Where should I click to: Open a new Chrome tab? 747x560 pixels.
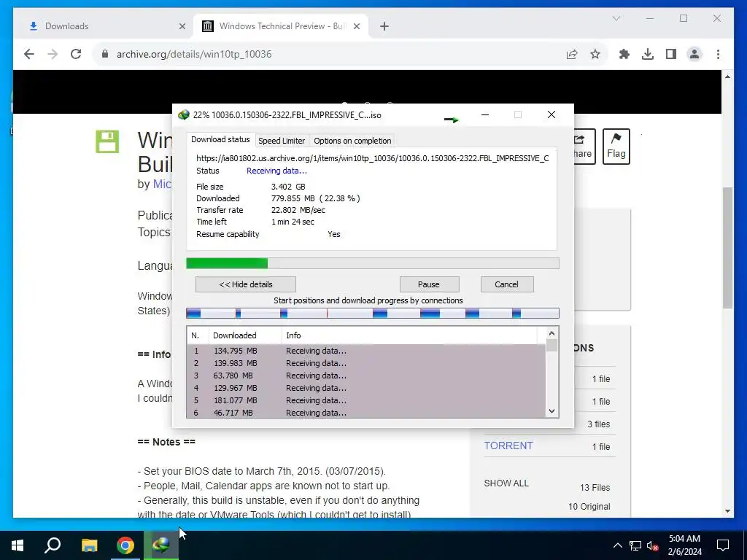[x=384, y=26]
